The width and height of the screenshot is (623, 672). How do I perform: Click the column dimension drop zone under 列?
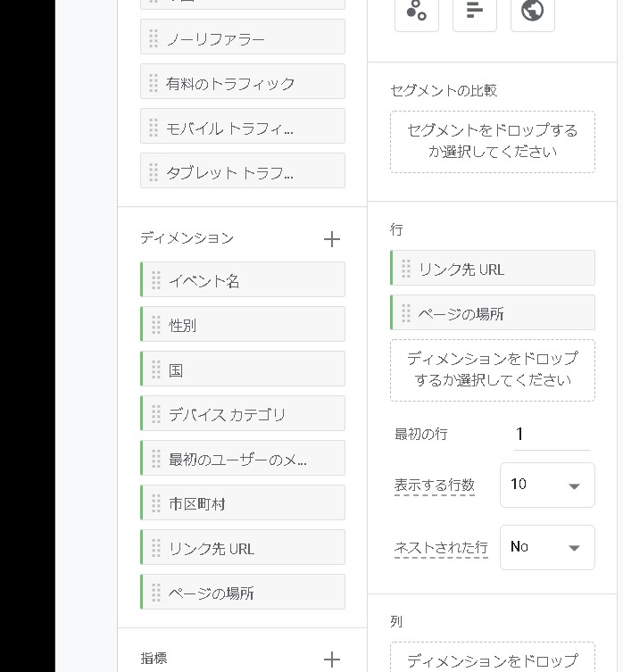point(492,659)
